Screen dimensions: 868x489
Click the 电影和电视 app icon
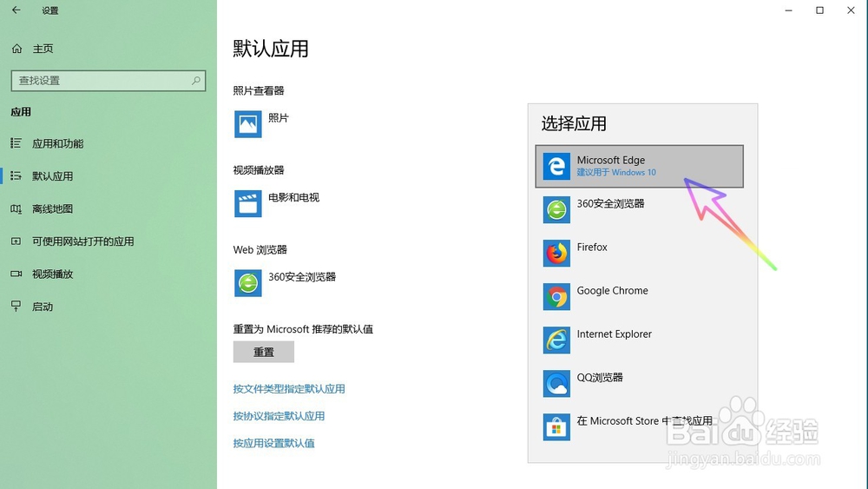(x=247, y=203)
